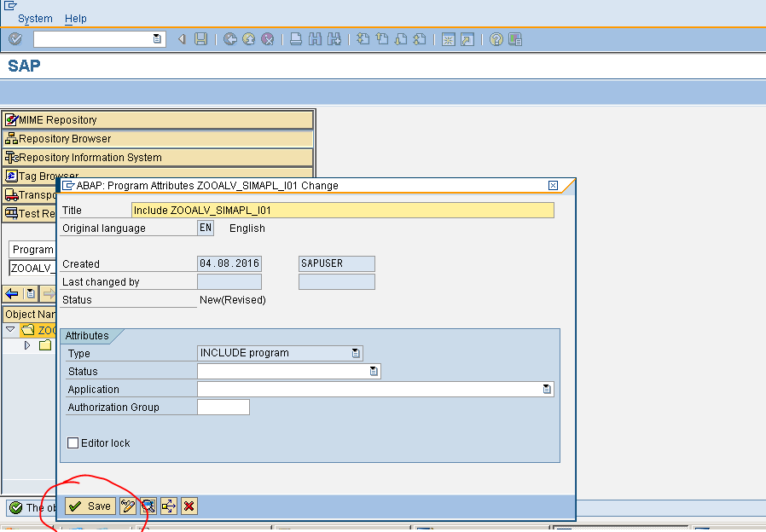The width and height of the screenshot is (766, 532).
Task: Open Help via the question mark icon
Action: (496, 39)
